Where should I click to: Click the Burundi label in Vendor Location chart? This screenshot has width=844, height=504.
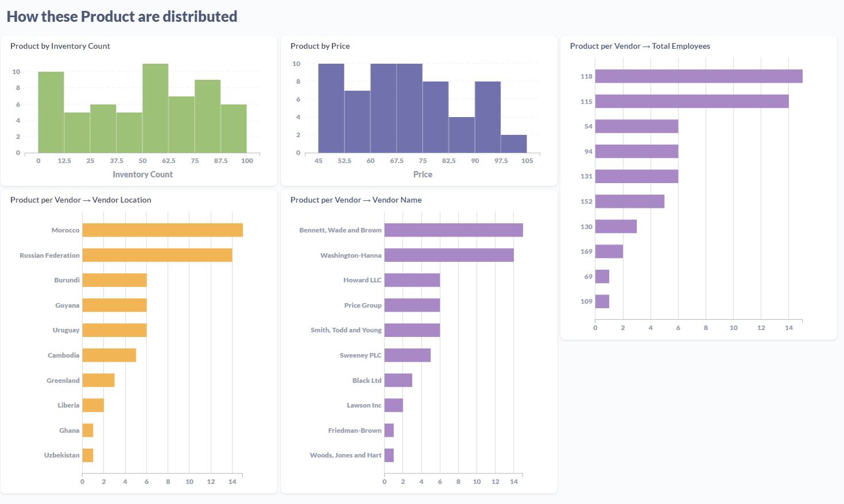(x=67, y=280)
